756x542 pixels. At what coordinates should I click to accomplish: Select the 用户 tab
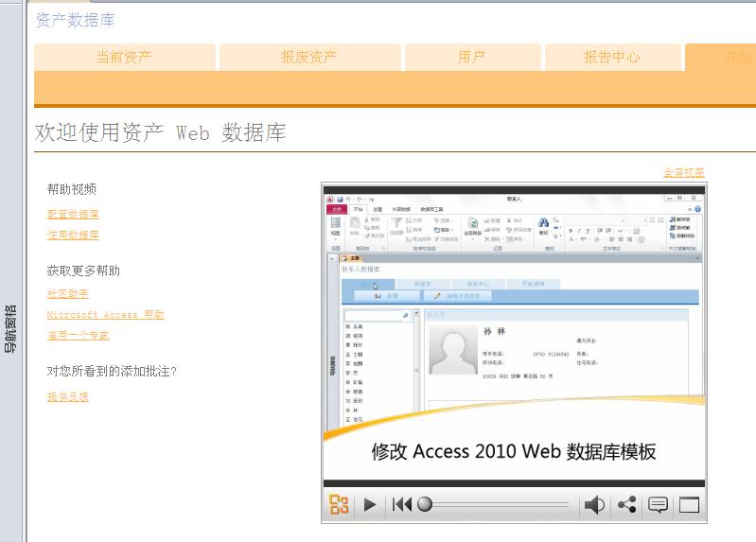tap(472, 58)
